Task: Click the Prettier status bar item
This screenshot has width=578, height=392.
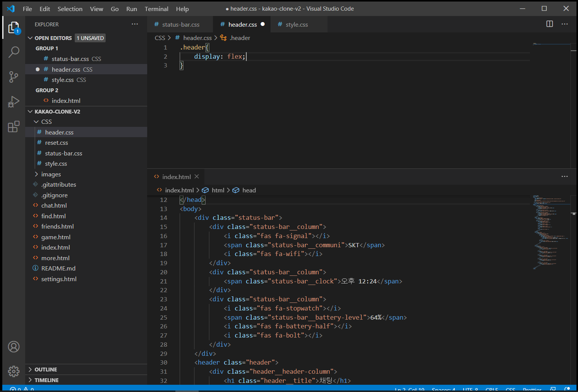Action: coord(532,389)
